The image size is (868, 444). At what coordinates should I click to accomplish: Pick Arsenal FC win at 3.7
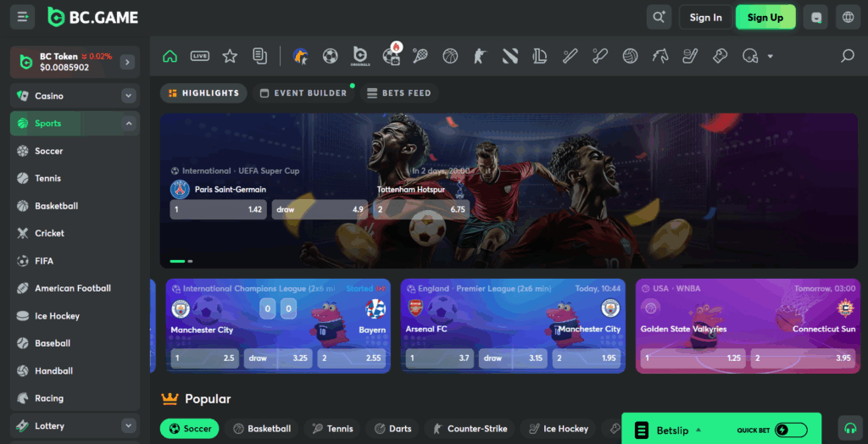coord(440,358)
